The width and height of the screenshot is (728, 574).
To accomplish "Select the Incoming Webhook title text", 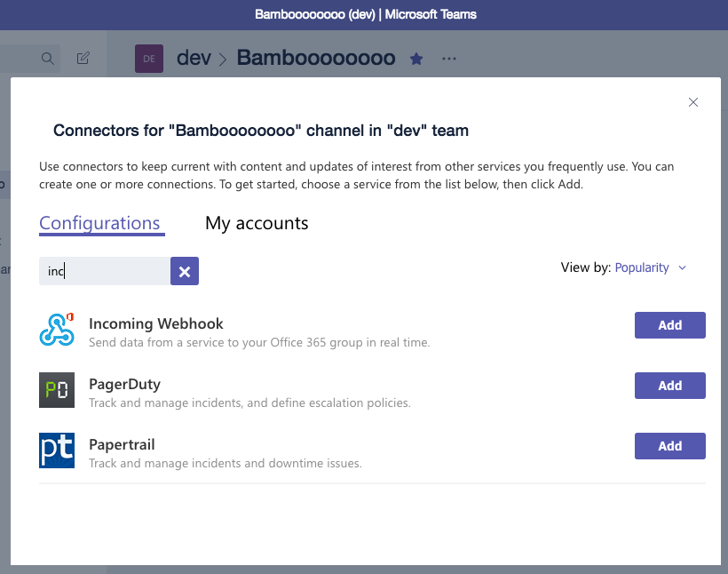I will coord(156,323).
